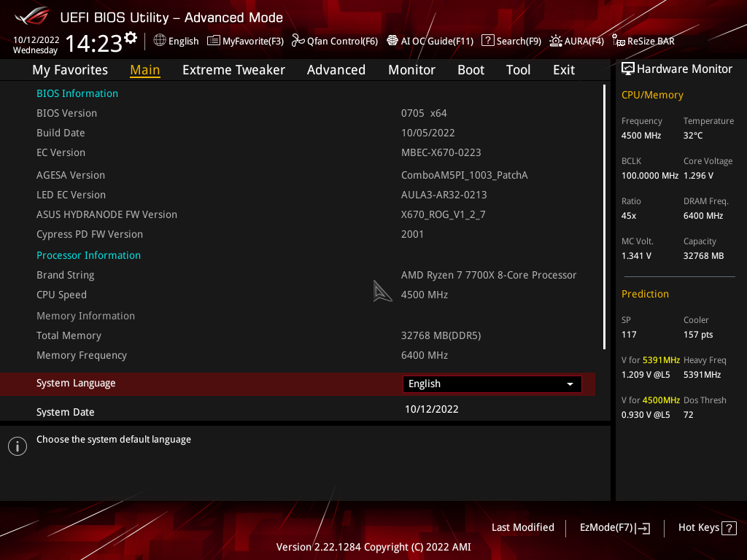Open AI OC Guide(F11) brain icon

click(392, 41)
